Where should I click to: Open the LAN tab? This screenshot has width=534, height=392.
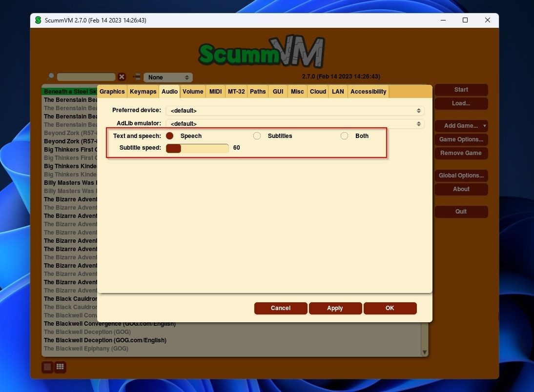point(338,92)
